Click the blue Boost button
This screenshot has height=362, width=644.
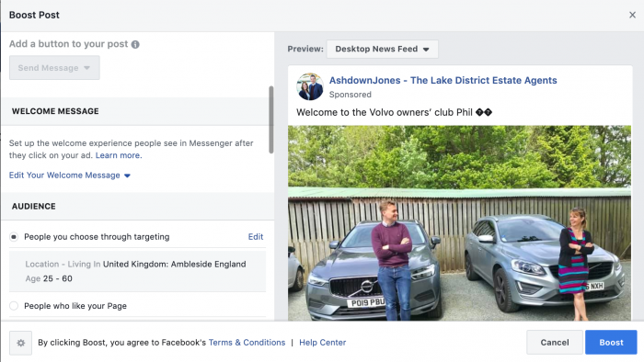[611, 343]
